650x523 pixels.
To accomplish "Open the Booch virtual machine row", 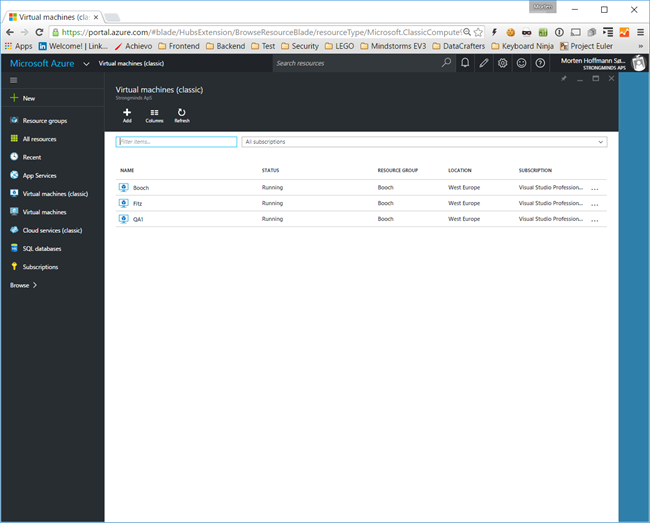I will [361, 187].
